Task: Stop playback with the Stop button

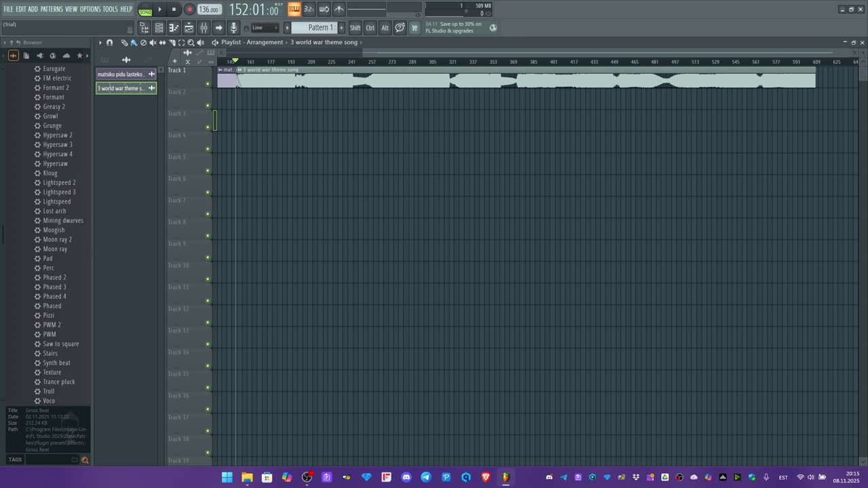Action: click(174, 9)
